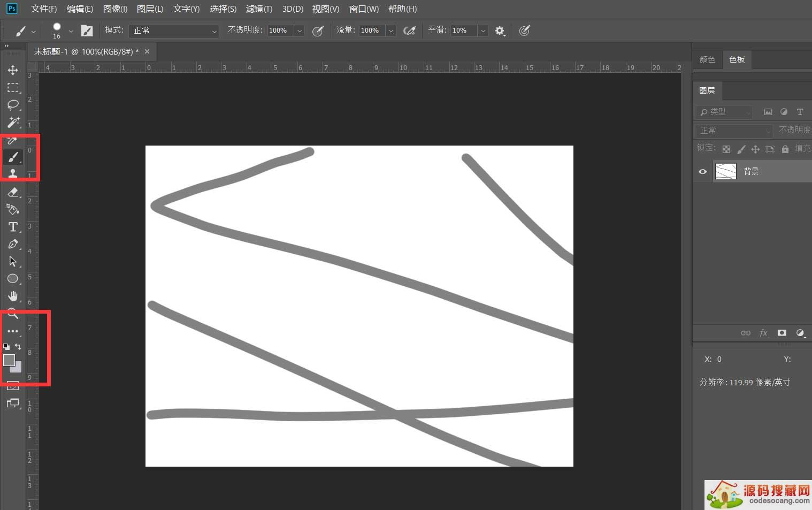Open the 图层(L) menu

150,9
